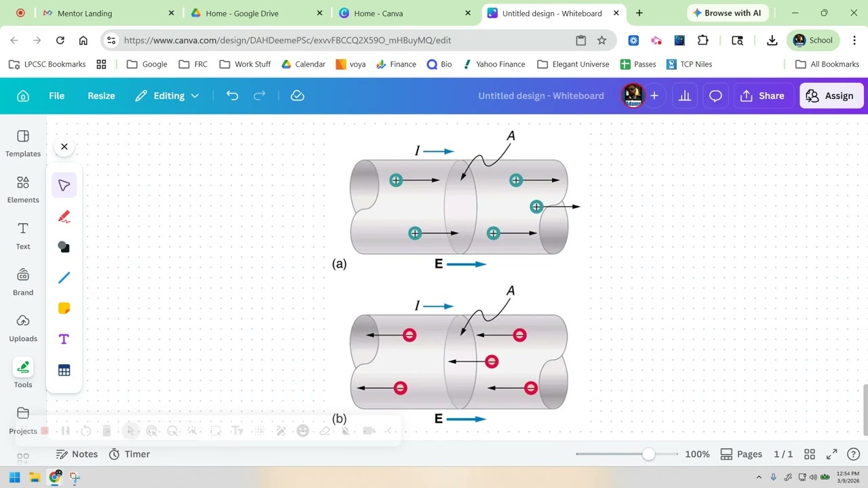The height and width of the screenshot is (488, 868).
Task: Enter fullscreen present mode
Action: point(832,454)
